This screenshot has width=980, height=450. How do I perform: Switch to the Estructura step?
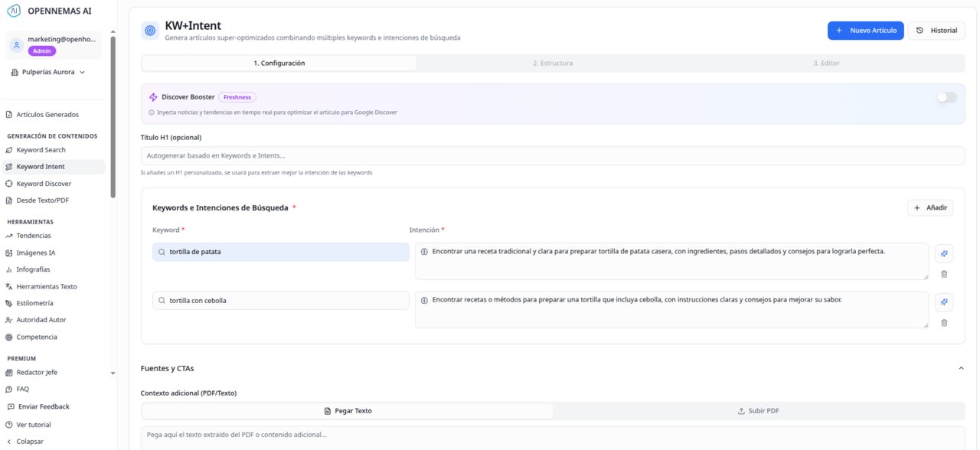point(553,63)
